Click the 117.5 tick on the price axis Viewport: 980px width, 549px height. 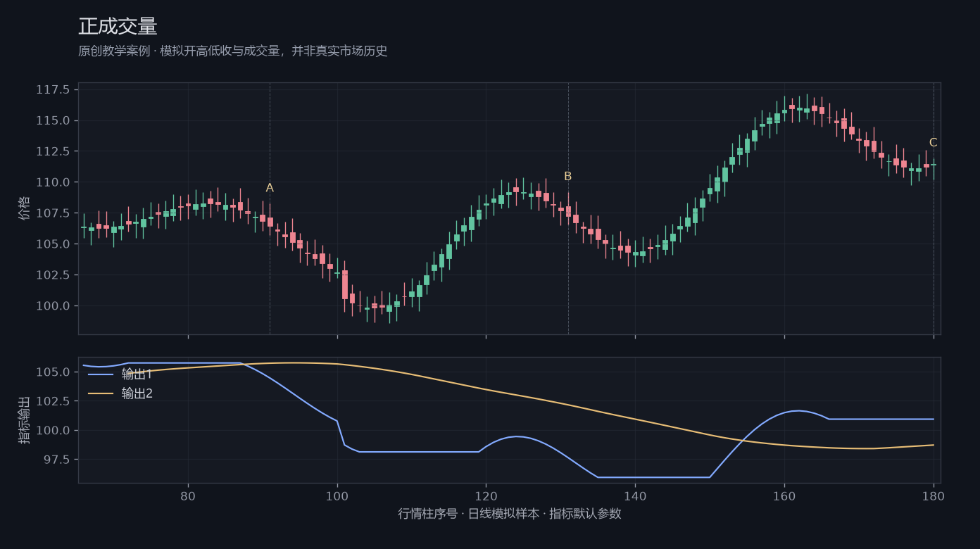tap(53, 90)
